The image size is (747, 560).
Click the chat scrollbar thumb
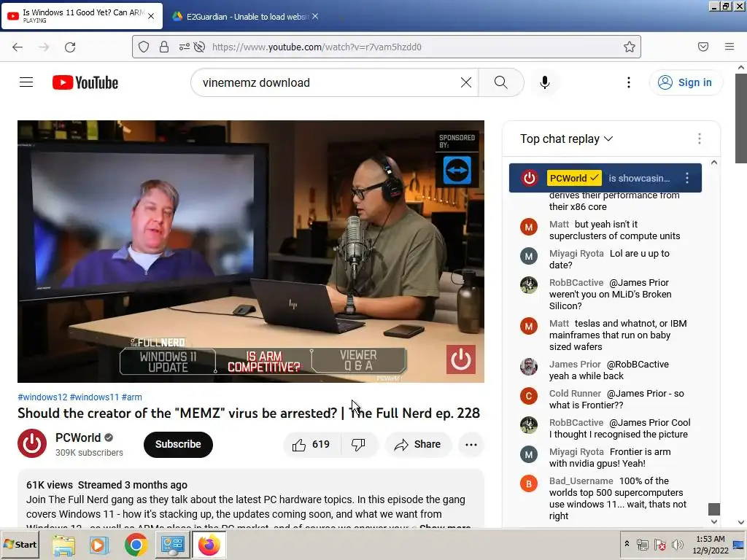(713, 509)
